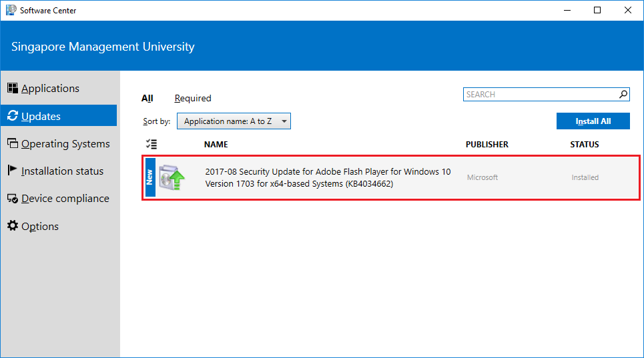Click the Microsoft publisher cell
Viewport: 644px width, 358px height.
pos(482,177)
